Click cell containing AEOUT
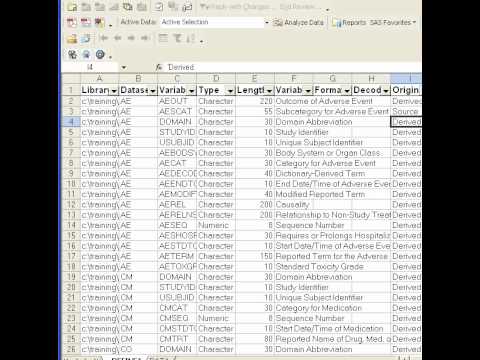Screen dimensions: 480x360 [177, 101]
